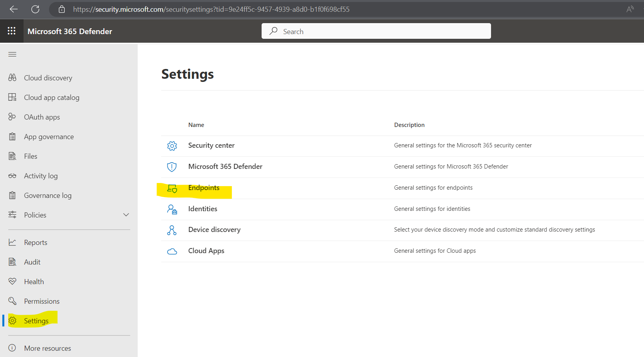Click the OAuth apps icon

(13, 117)
